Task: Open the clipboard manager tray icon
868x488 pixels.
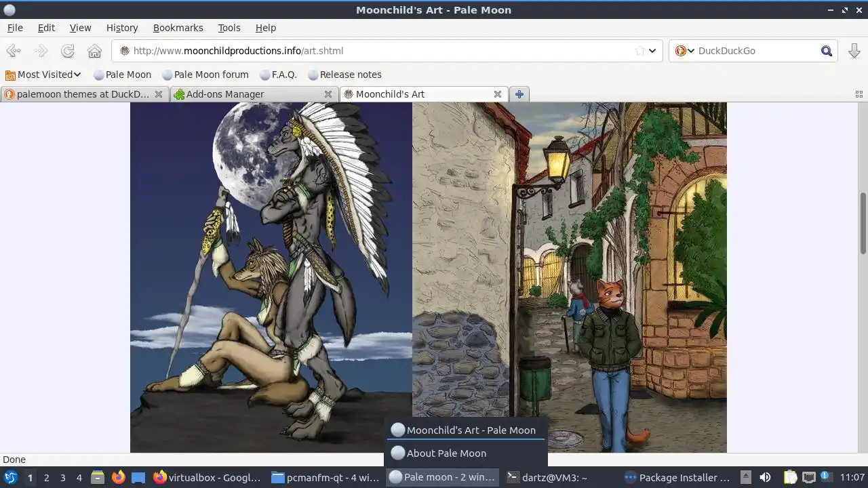Action: point(790,477)
